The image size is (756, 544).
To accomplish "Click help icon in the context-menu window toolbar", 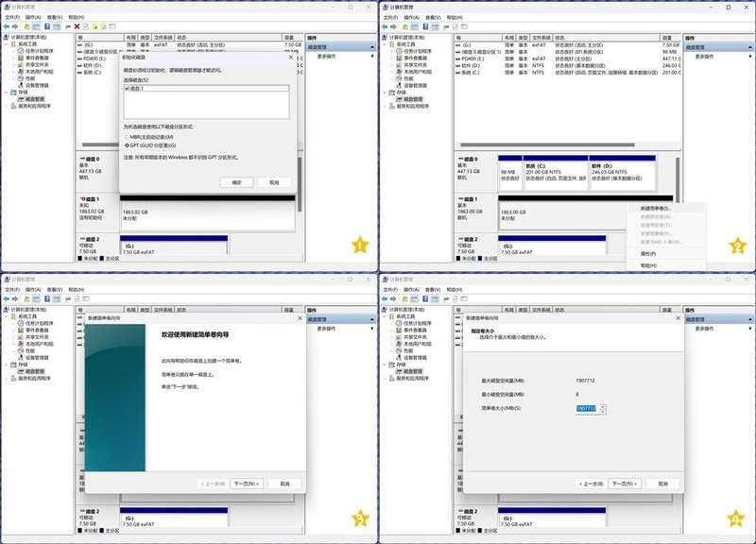I will coord(426,26).
